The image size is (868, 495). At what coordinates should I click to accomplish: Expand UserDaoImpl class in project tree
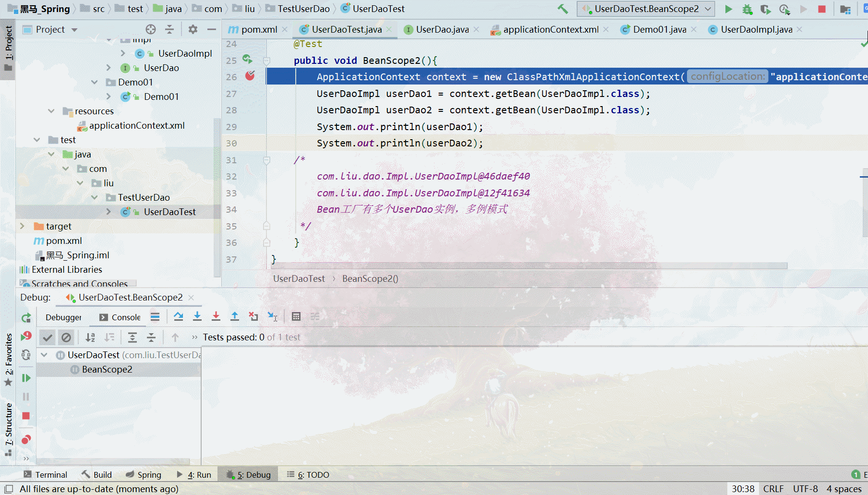coord(123,53)
